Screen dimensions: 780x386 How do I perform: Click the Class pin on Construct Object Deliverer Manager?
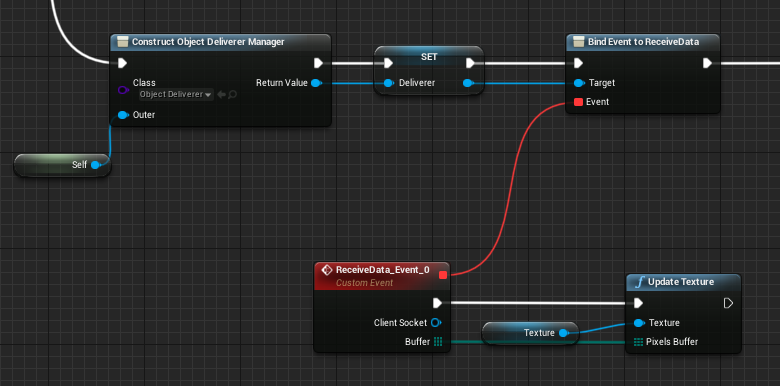pos(123,90)
